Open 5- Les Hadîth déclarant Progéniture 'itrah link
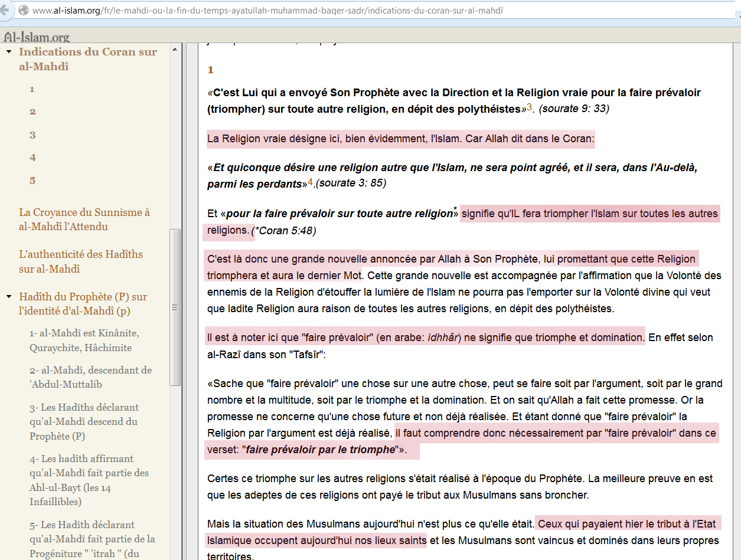The image size is (741, 560). pyautogui.click(x=92, y=539)
